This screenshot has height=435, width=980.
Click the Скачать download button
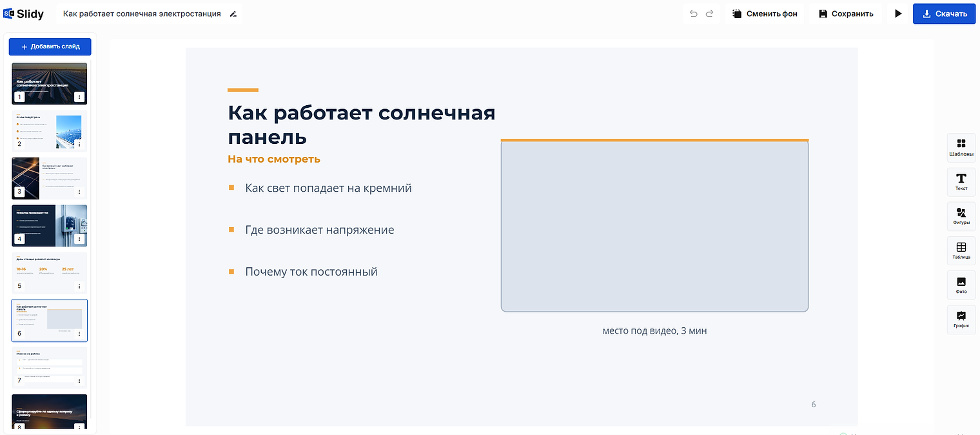(945, 14)
